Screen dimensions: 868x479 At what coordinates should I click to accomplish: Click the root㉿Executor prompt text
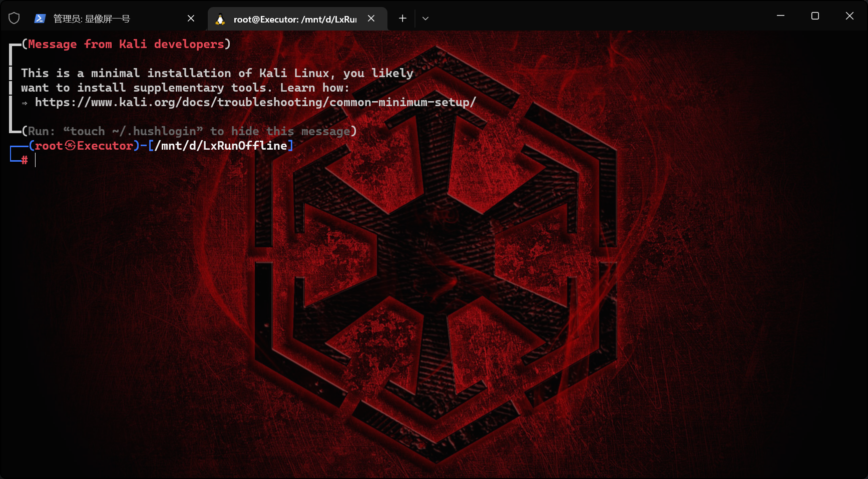(84, 146)
